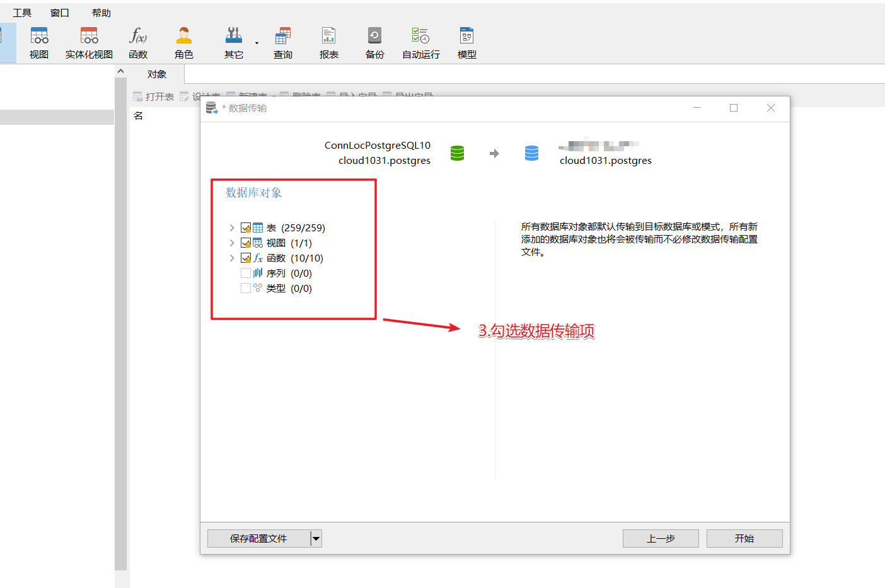
Task: Expand the 函数 tree node
Action: click(x=232, y=258)
